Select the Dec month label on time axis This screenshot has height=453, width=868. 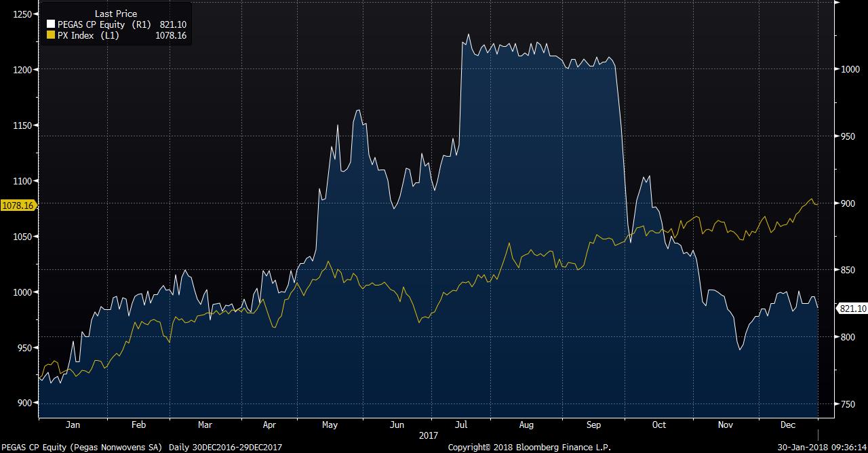787,425
